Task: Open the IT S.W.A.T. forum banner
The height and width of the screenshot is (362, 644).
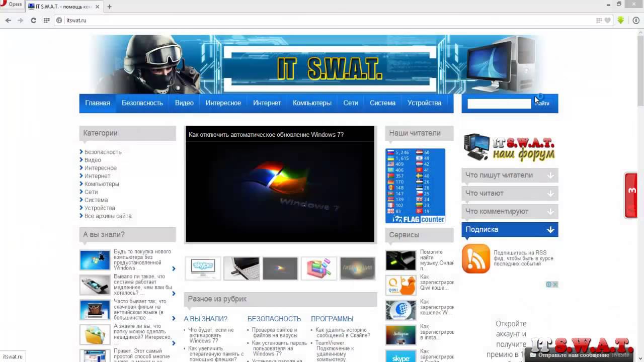Action: pyautogui.click(x=509, y=147)
